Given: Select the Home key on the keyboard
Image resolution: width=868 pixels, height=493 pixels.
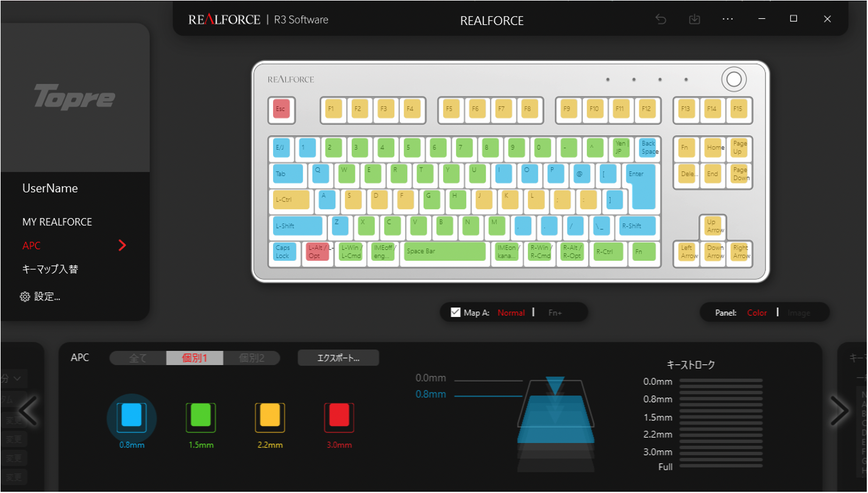Looking at the screenshot, I should (x=713, y=147).
